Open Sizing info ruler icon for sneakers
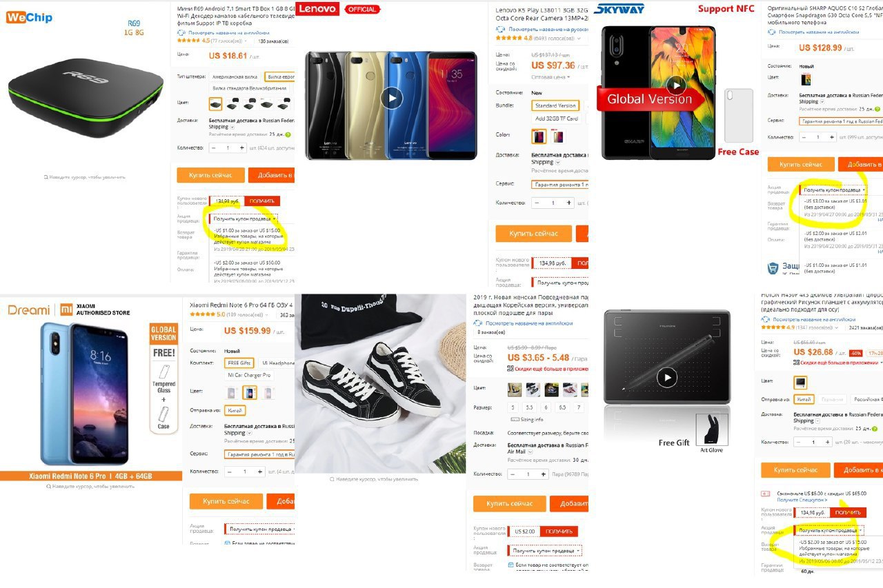 [515, 419]
